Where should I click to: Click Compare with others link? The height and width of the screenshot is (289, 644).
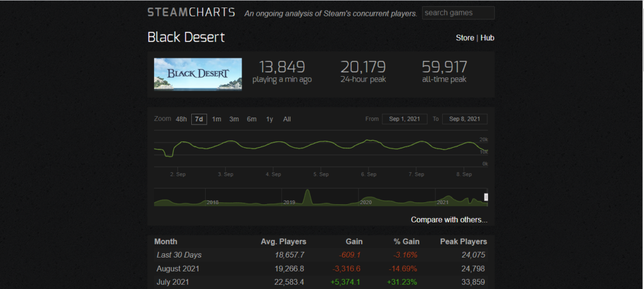pyautogui.click(x=448, y=220)
